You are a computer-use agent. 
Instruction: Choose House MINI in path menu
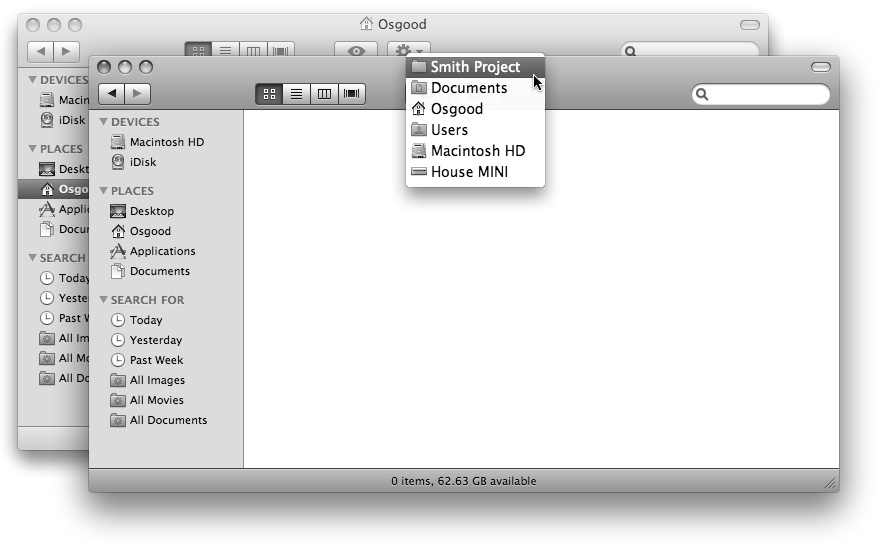point(469,172)
